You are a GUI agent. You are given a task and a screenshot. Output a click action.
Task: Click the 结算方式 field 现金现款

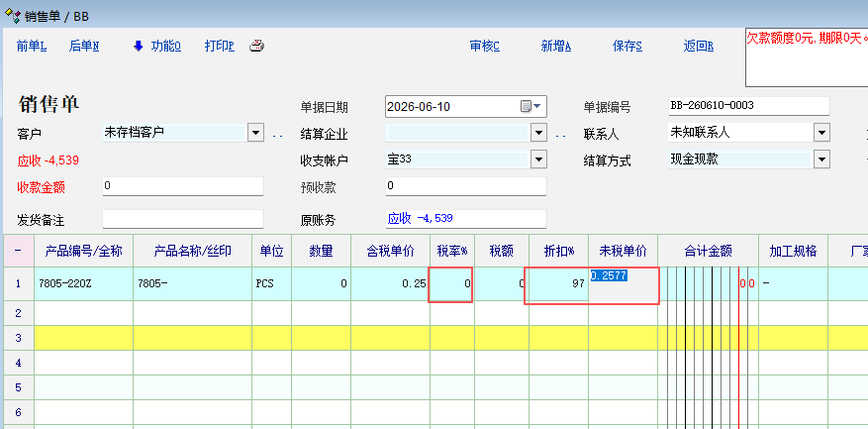tap(740, 161)
